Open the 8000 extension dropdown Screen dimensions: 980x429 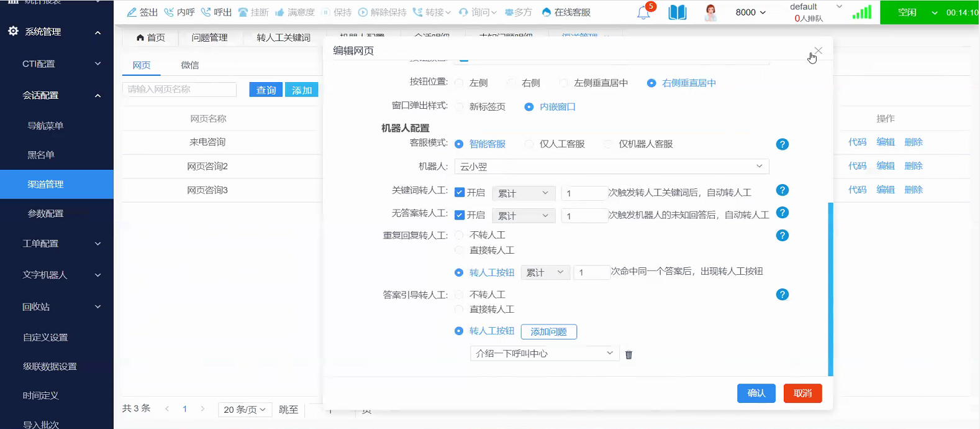(751, 12)
